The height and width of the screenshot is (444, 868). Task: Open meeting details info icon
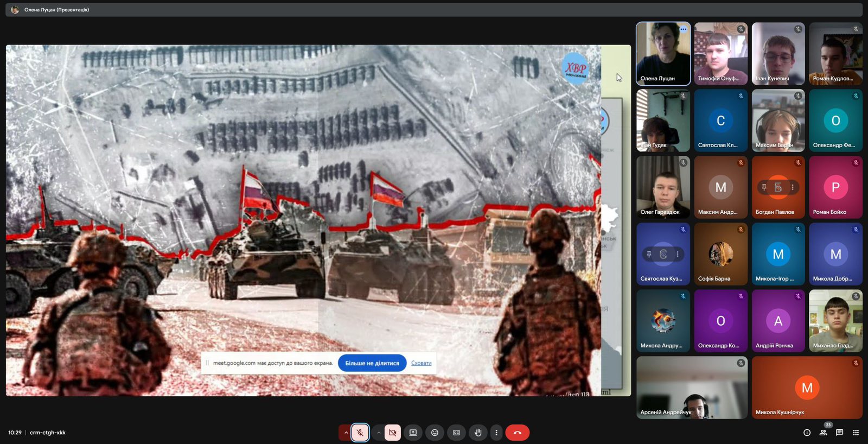tap(807, 433)
